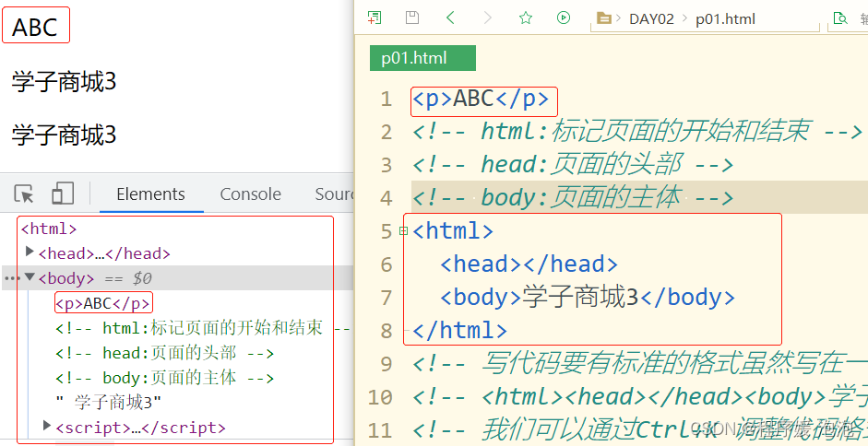Screen dimensions: 868x446
Task: Click the ABC paragraph on the web page
Action: (x=35, y=27)
